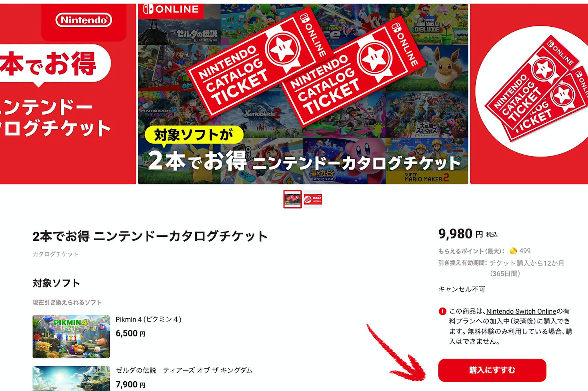Screen dimensions: 588x391
Task: Open the Zelda Tears of the Kingdom thumbnail
Action: [x=71, y=379]
